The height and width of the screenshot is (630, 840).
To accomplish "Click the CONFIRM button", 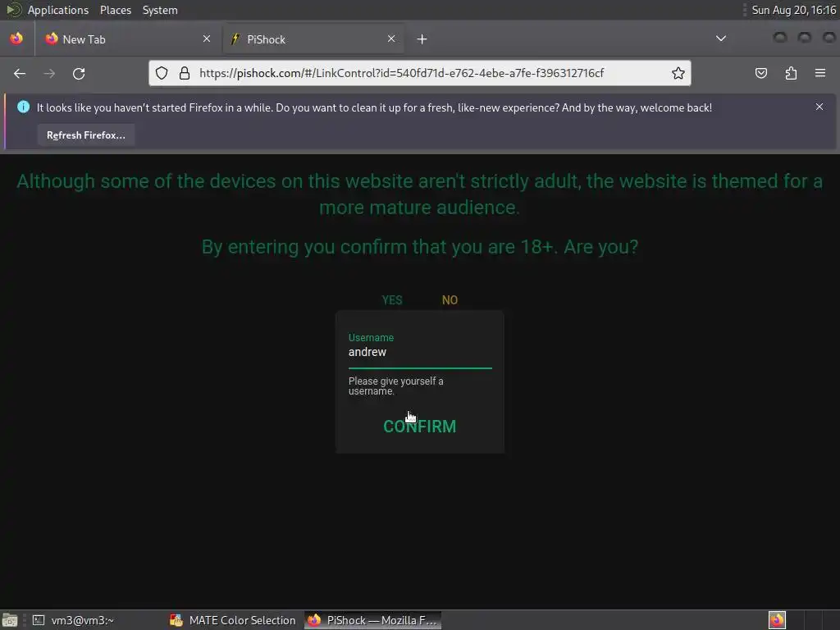I will (x=420, y=427).
